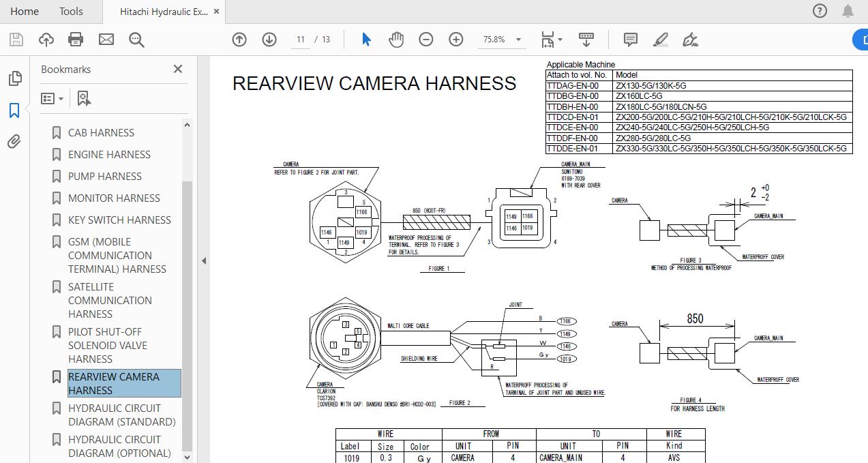The image size is (868, 463).
Task: Click the read mode keyboard icon
Action: 586,39
